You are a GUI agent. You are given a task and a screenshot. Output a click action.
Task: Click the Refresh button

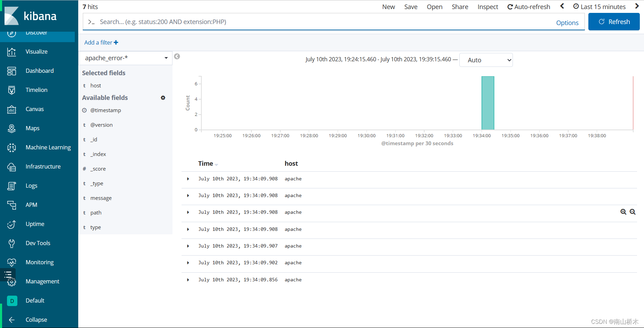pyautogui.click(x=614, y=22)
